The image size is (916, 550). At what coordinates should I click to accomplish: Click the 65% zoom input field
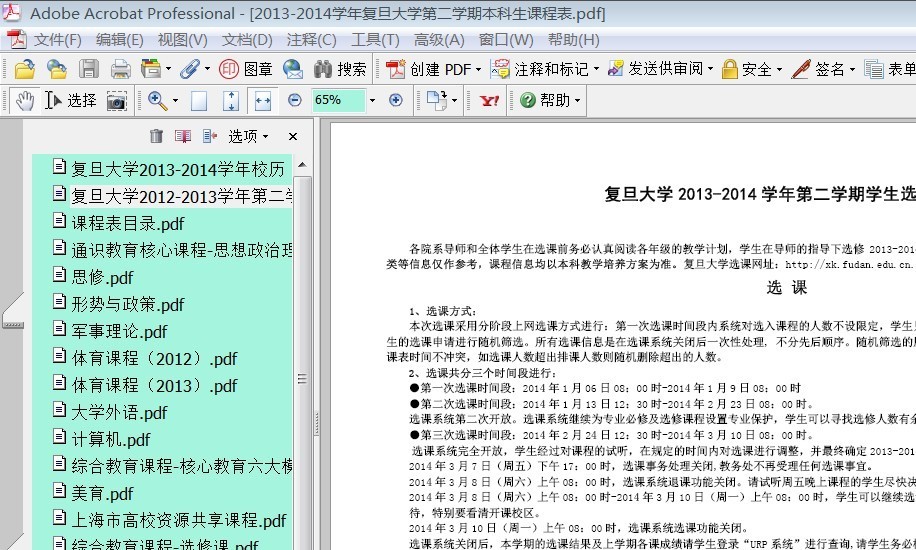[x=338, y=100]
